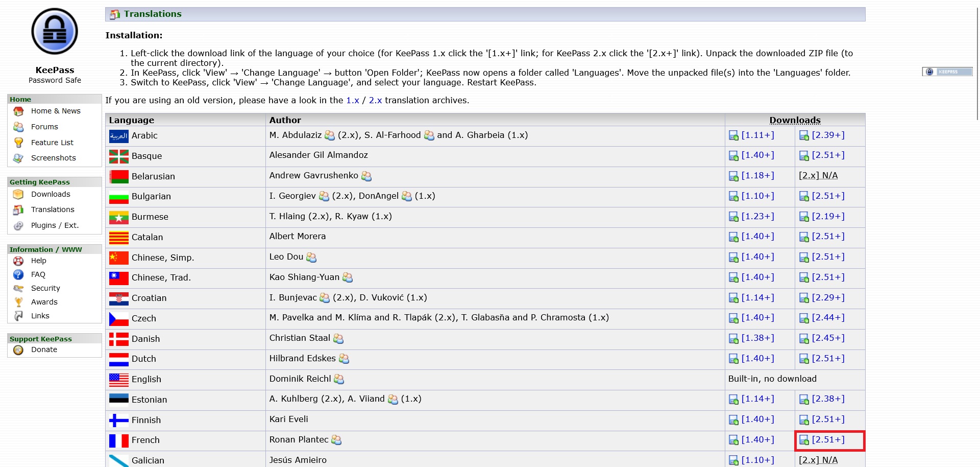Screen dimensions: 980x467
Task: Select Donate in Support KeePass
Action: point(44,349)
